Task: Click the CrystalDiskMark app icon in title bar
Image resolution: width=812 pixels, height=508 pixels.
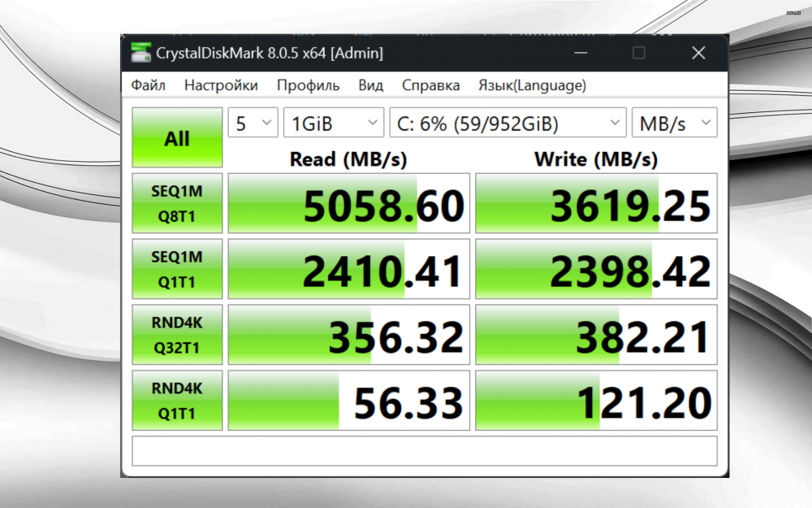Action: pyautogui.click(x=140, y=53)
